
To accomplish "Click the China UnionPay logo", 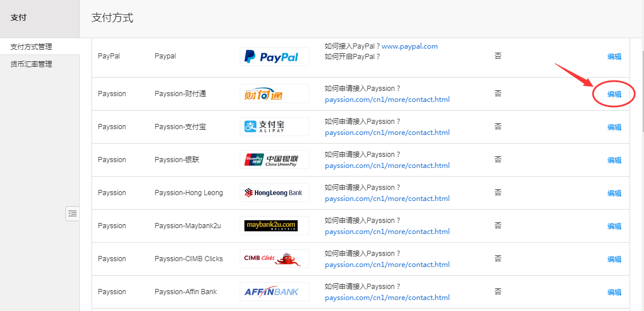I will point(274,160).
